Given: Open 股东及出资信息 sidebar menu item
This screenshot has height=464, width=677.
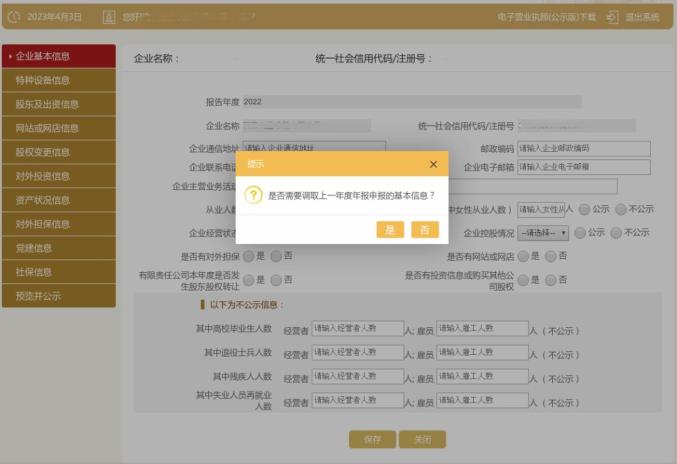Looking at the screenshot, I should click(58, 104).
